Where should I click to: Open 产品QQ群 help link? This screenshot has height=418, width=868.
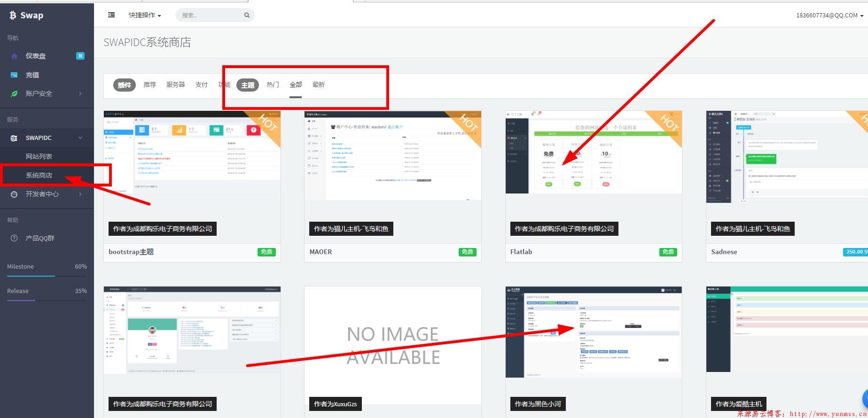(40, 238)
